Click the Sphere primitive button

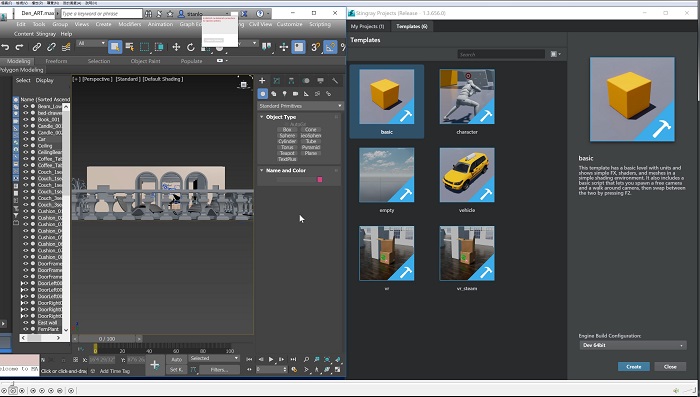coord(287,135)
